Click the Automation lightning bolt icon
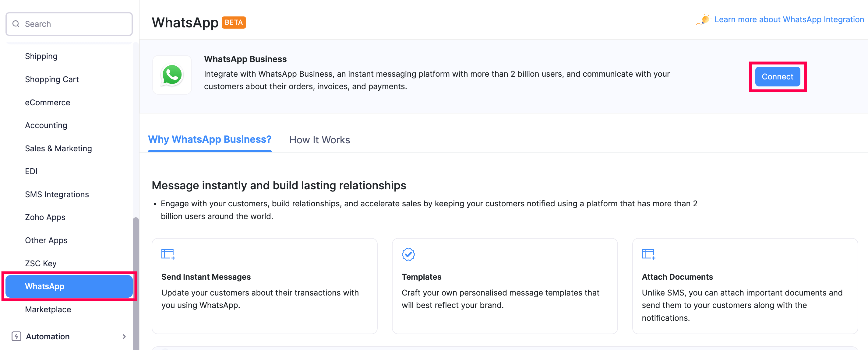Viewport: 868px width, 350px height. [x=16, y=336]
